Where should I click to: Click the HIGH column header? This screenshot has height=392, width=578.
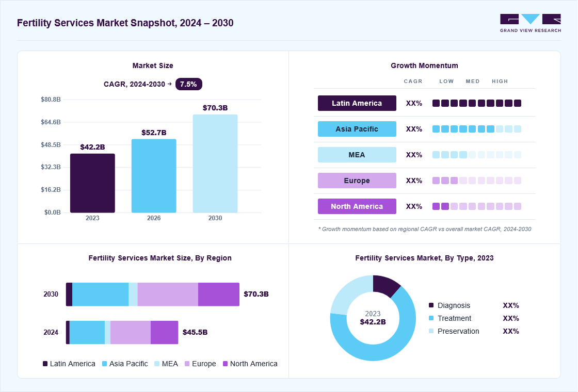(x=500, y=81)
